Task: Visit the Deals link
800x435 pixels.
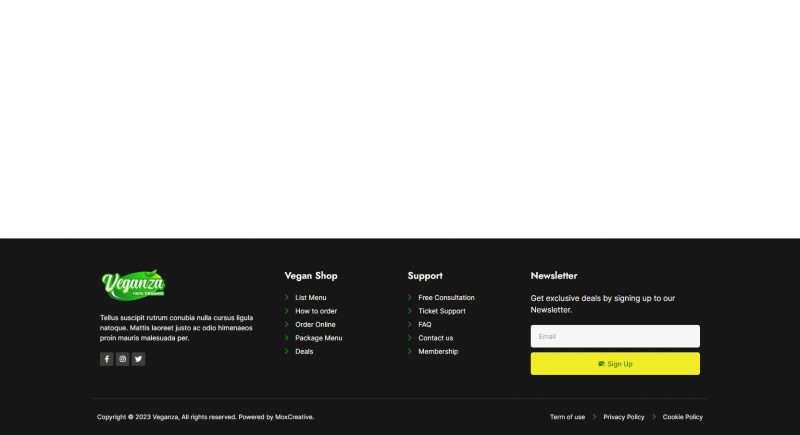Action: (x=304, y=352)
